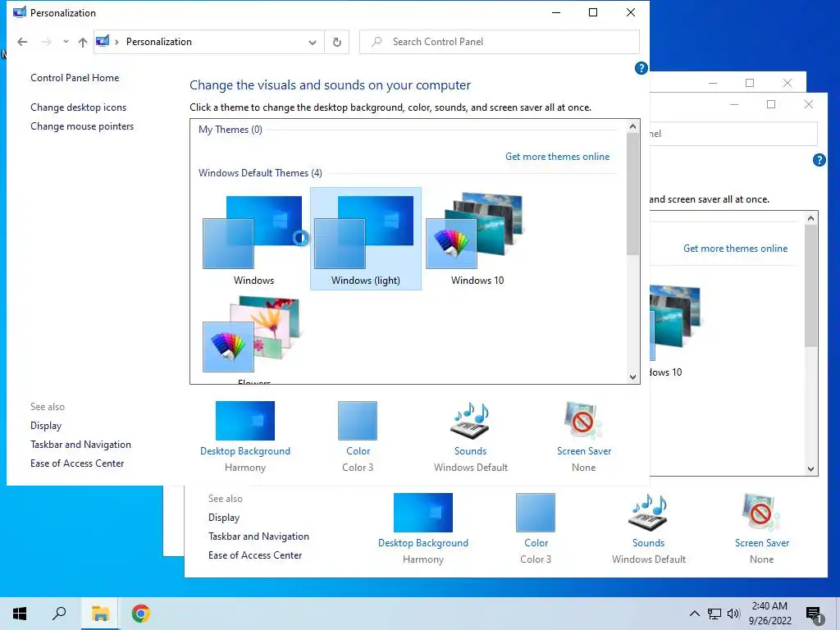The width and height of the screenshot is (840, 630).
Task: Open help via the blue question mark in front window
Action: (641, 68)
